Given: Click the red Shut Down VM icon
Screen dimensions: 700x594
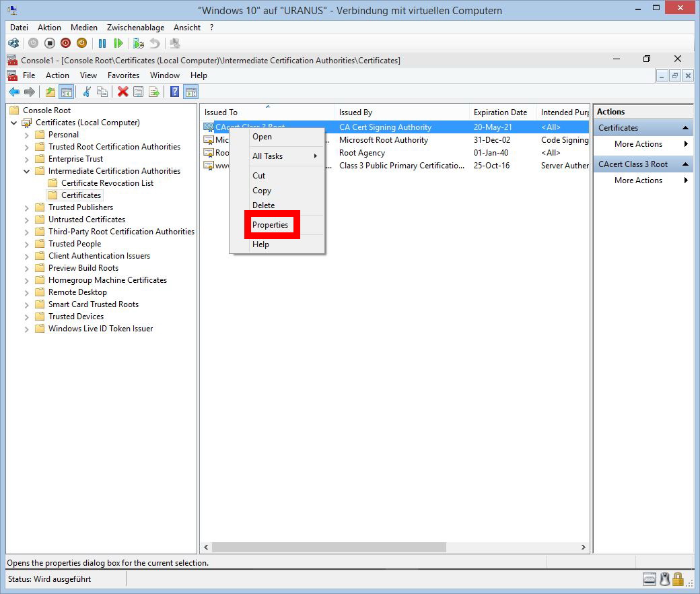Looking at the screenshot, I should click(x=65, y=43).
